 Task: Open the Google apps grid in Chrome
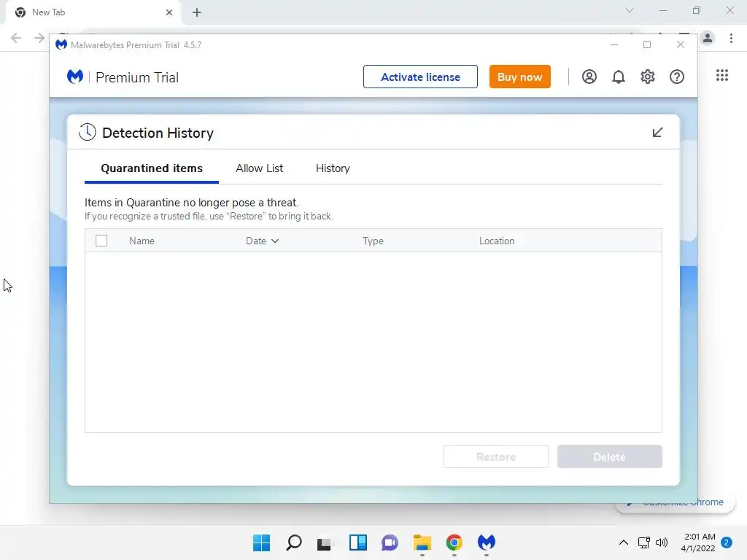(x=721, y=75)
